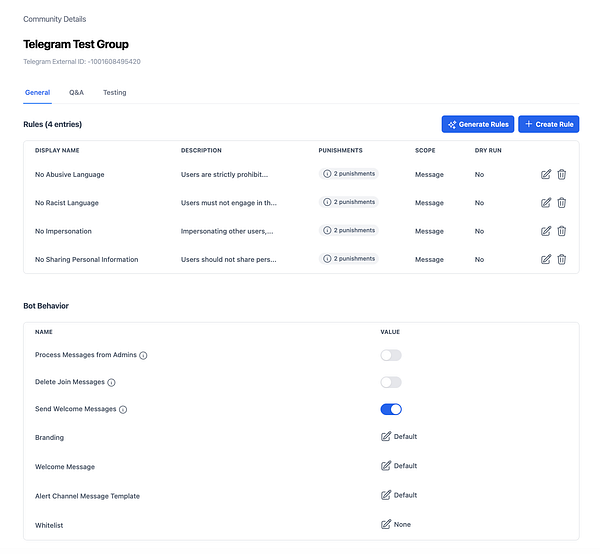Viewport: 600px width, 554px height.
Task: Open info for Delete Join Messages
Action: point(111,382)
